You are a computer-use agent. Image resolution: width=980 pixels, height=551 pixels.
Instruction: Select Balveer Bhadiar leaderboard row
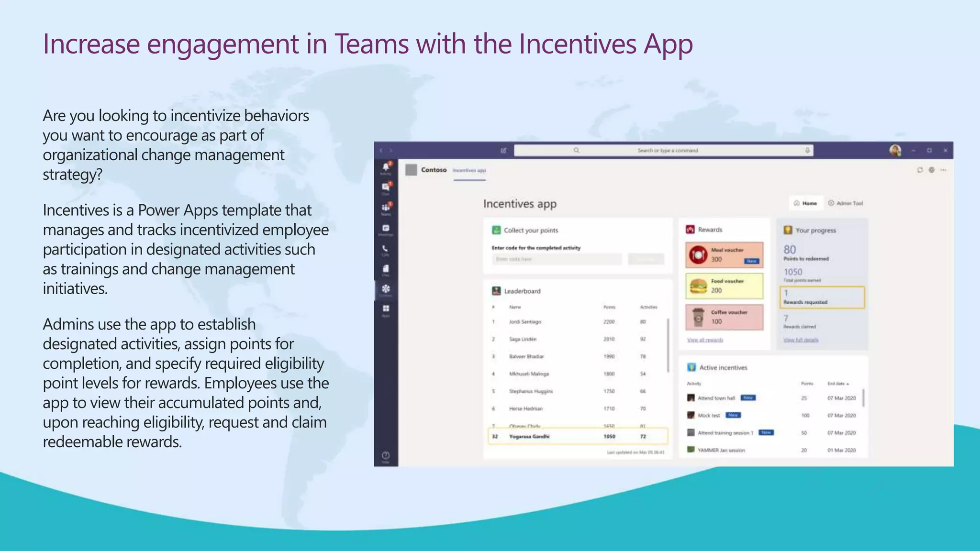click(577, 356)
